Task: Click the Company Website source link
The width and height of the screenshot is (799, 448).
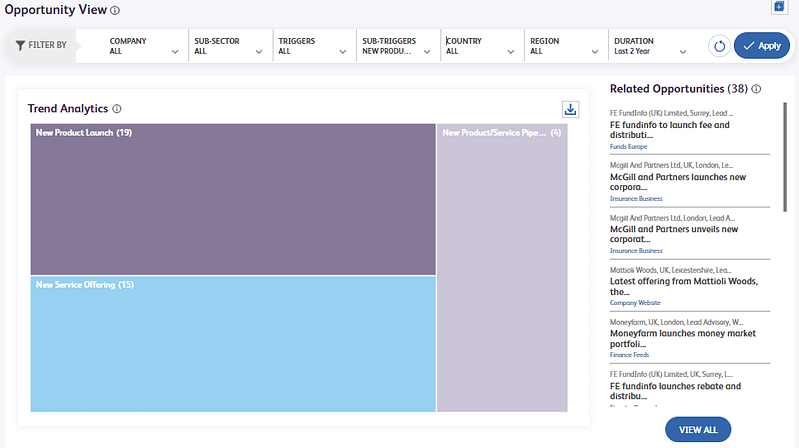Action: pyautogui.click(x=635, y=303)
